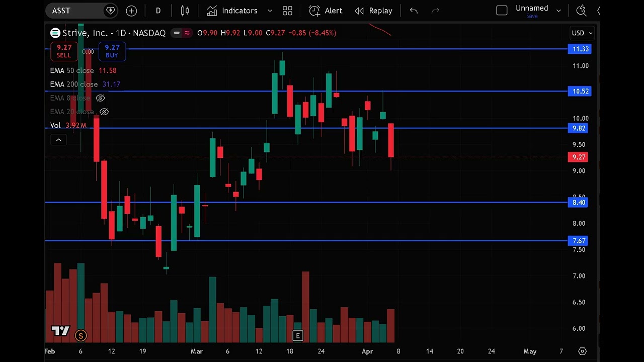Open chart settings gear on time axis
The image size is (644, 362).
[582, 351]
